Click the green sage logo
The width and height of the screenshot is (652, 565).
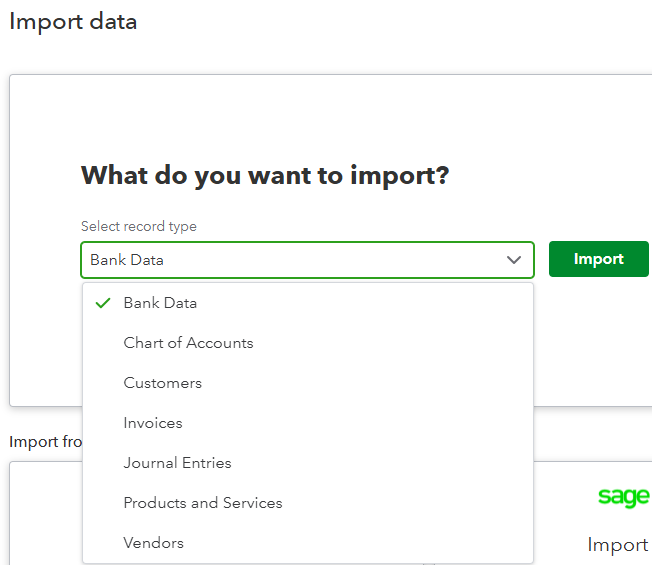[x=624, y=496]
